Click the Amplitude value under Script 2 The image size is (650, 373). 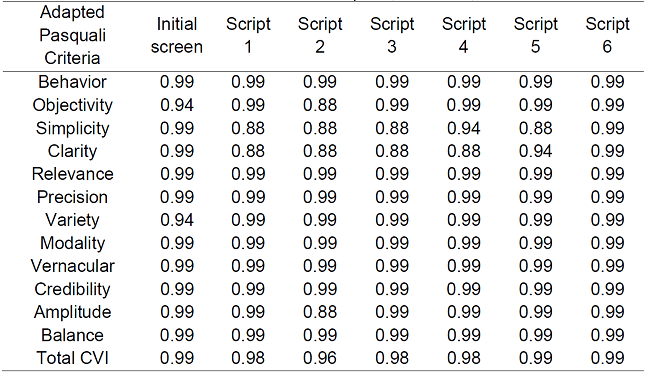click(x=320, y=312)
